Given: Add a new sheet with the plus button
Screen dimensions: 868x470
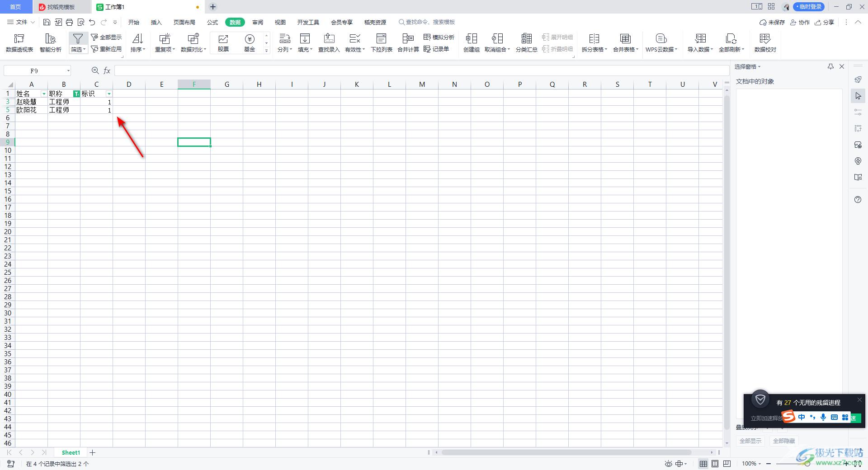Looking at the screenshot, I should point(93,452).
